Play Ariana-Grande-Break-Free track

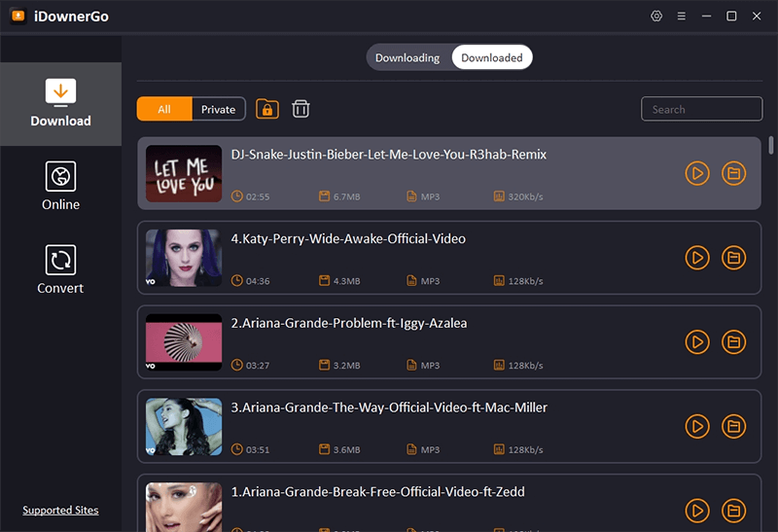click(697, 511)
